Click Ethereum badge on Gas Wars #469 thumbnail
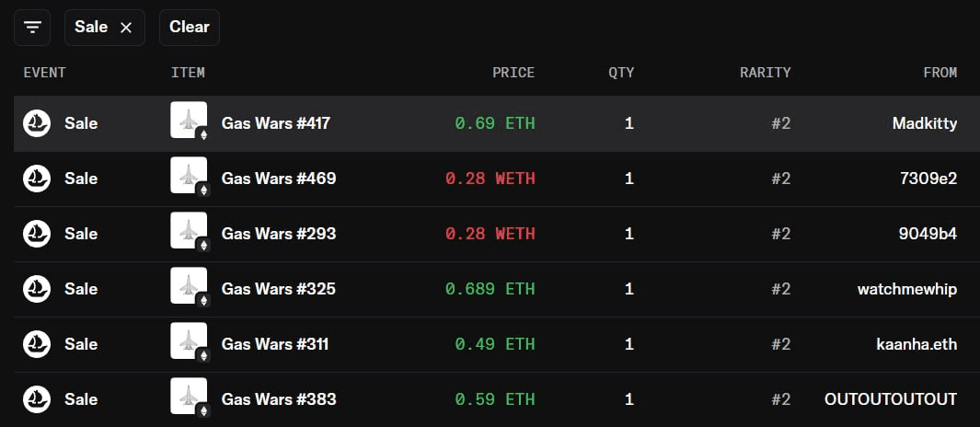 (203, 190)
